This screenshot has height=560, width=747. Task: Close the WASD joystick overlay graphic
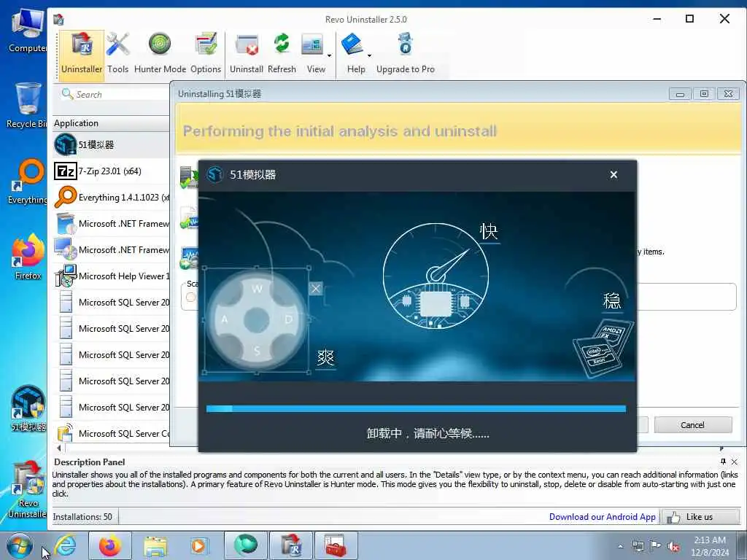pyautogui.click(x=315, y=289)
